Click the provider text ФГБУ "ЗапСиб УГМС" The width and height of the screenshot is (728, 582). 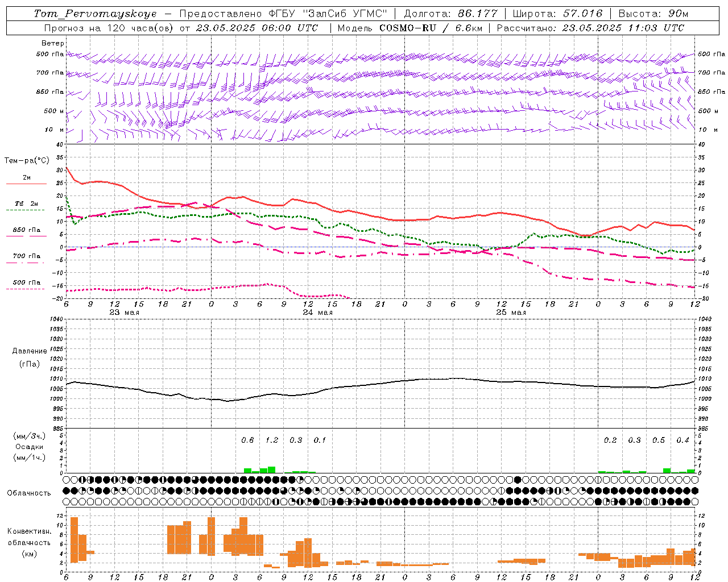327,14
